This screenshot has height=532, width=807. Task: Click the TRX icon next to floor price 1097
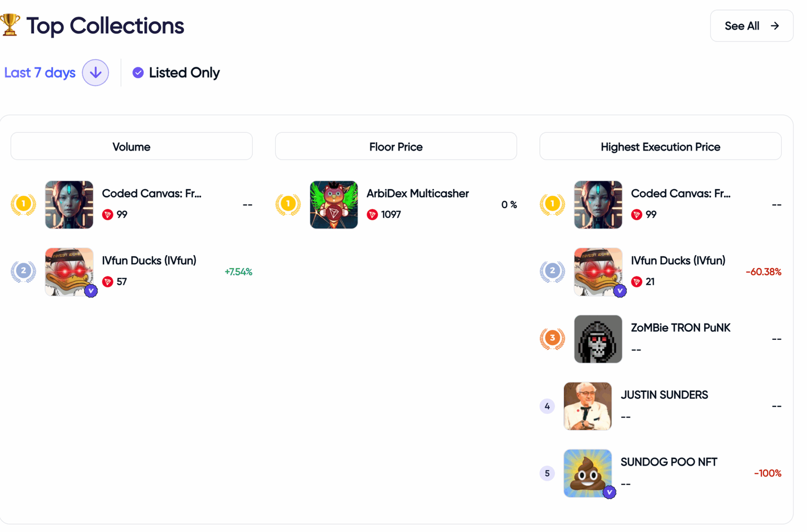(372, 214)
